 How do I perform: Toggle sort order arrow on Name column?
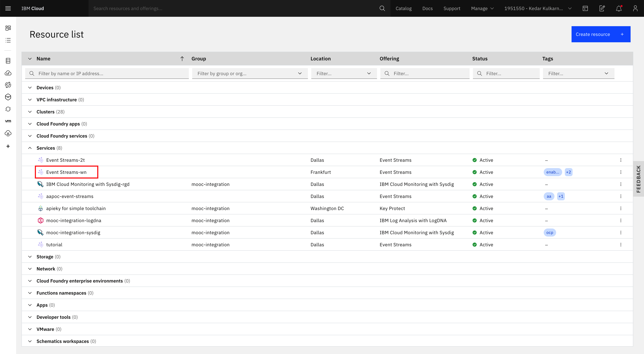point(182,59)
